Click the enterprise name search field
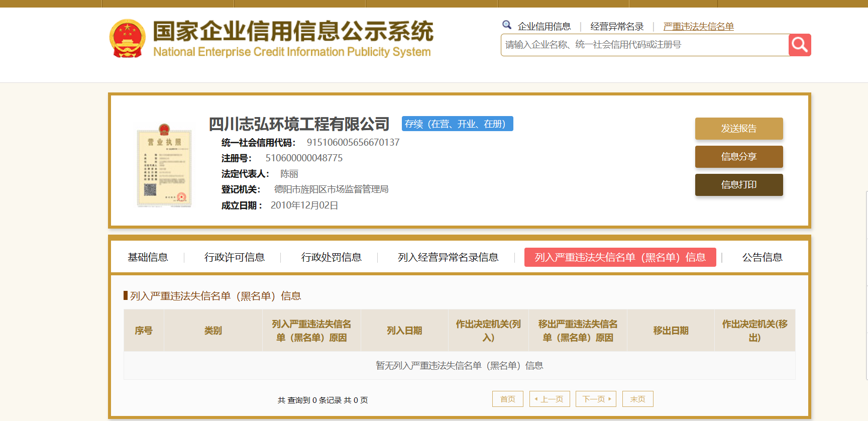 pos(644,45)
